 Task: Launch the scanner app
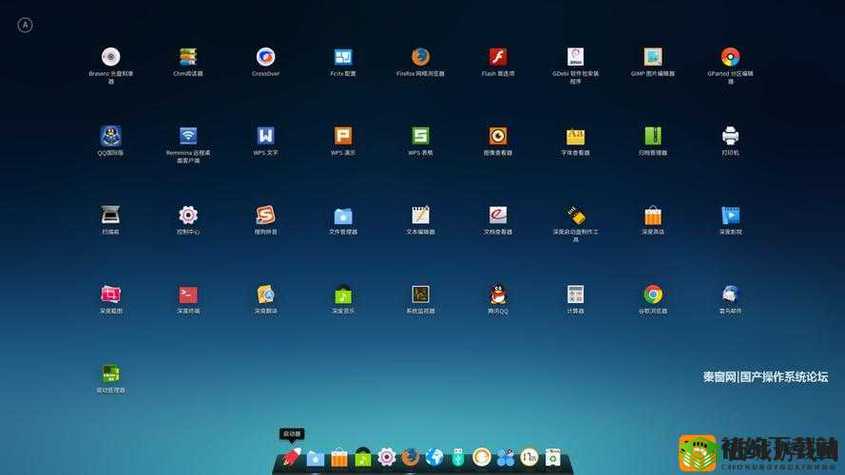click(x=110, y=215)
